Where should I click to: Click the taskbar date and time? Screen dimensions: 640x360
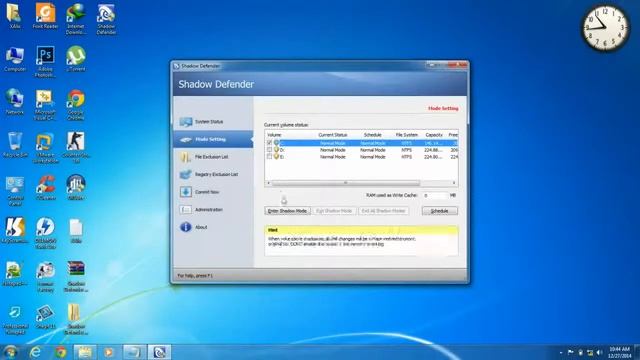(619, 352)
